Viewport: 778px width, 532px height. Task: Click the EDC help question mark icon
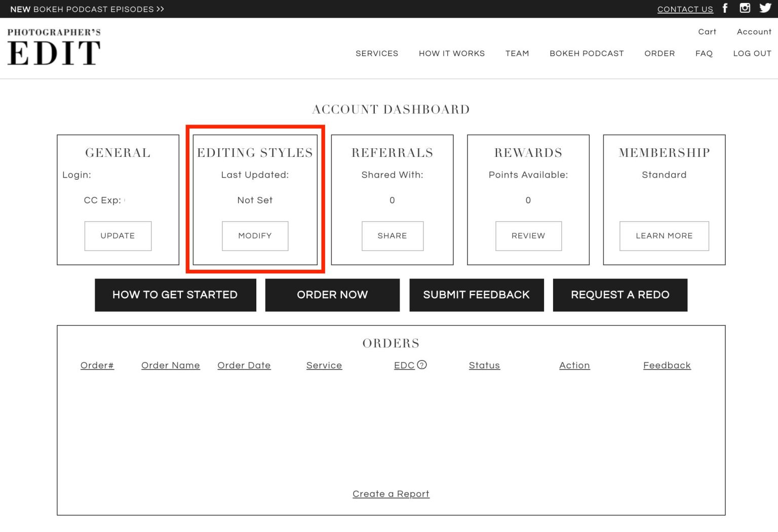423,364
